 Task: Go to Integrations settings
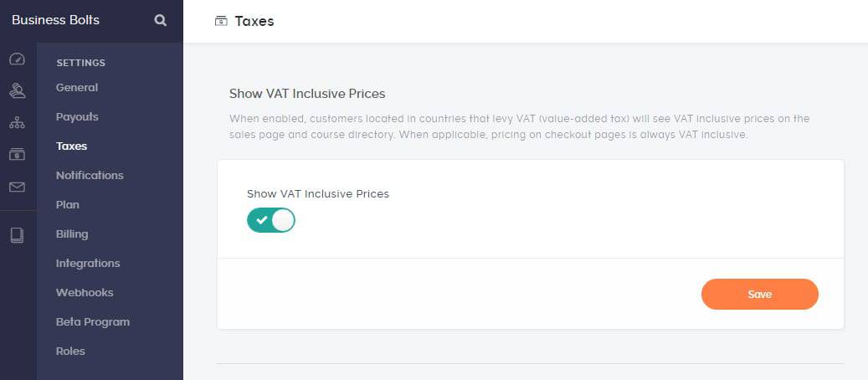pyautogui.click(x=88, y=264)
